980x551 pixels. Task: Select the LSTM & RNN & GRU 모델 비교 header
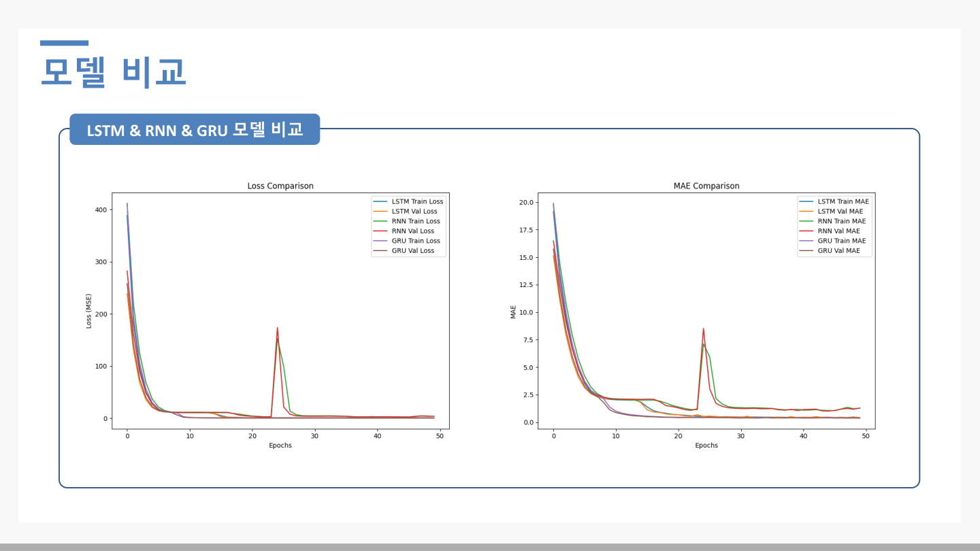coord(195,129)
